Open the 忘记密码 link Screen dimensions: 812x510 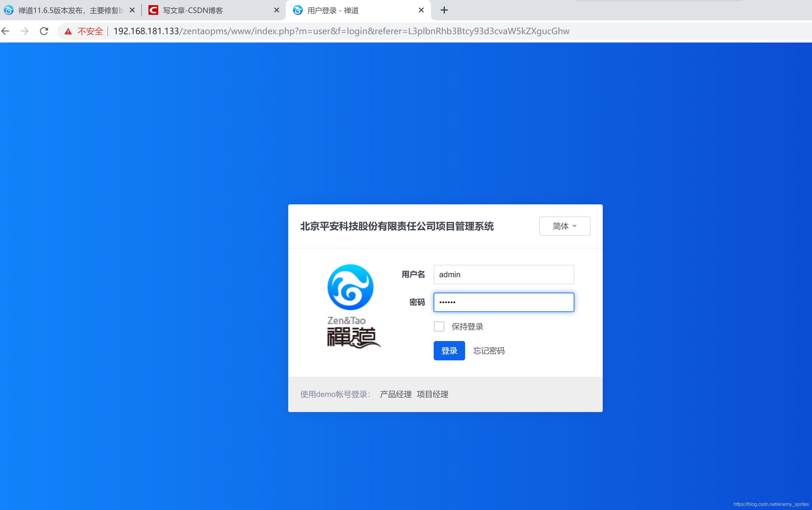489,351
